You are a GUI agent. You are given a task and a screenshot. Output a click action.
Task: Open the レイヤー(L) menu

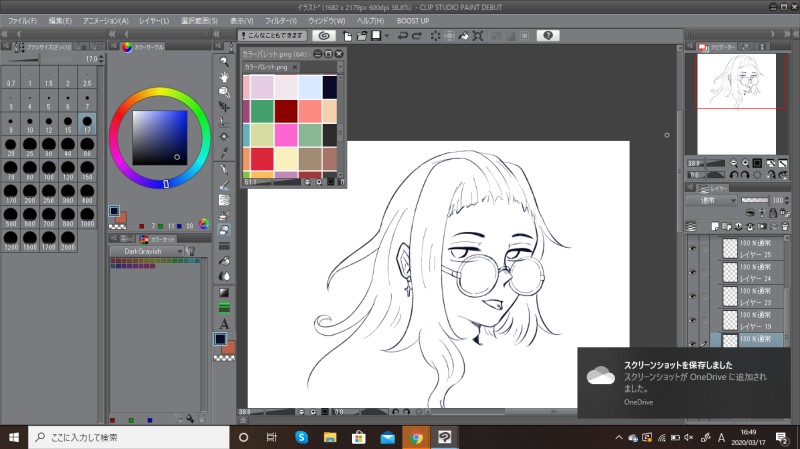click(155, 20)
